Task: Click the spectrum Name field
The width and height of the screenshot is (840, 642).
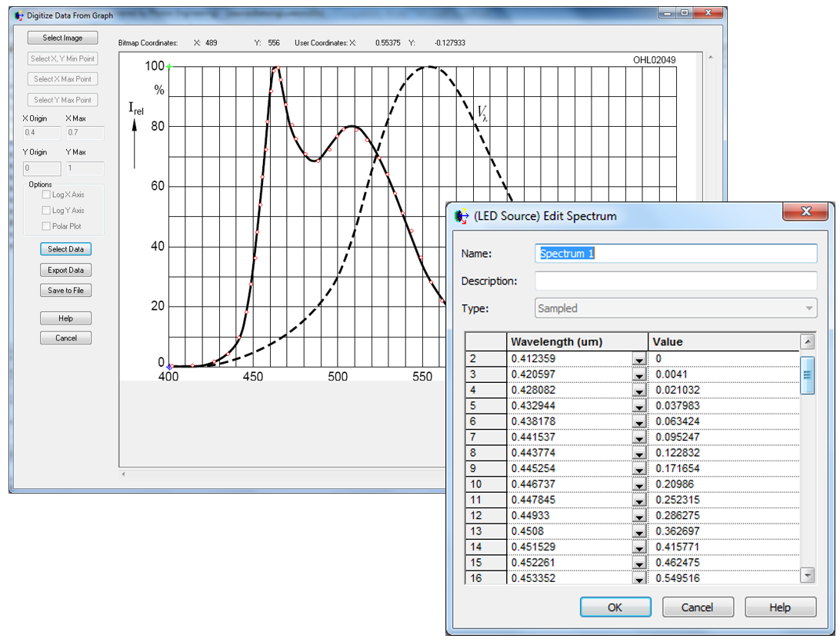Action: click(x=675, y=253)
